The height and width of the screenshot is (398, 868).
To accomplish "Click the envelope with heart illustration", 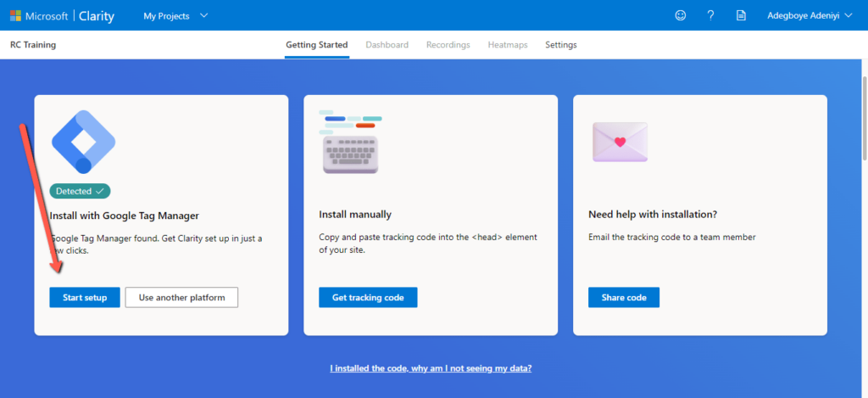I will click(x=620, y=142).
